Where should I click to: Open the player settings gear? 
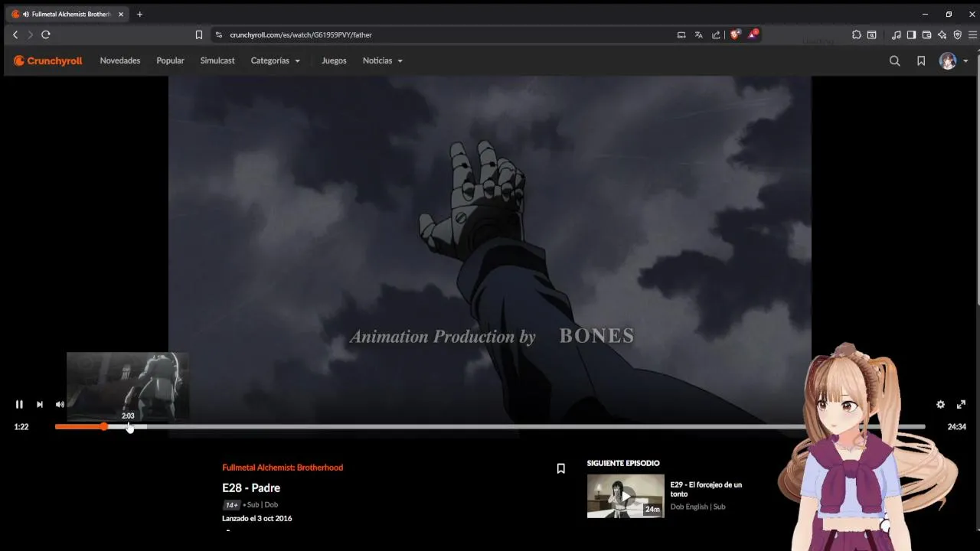click(x=940, y=404)
